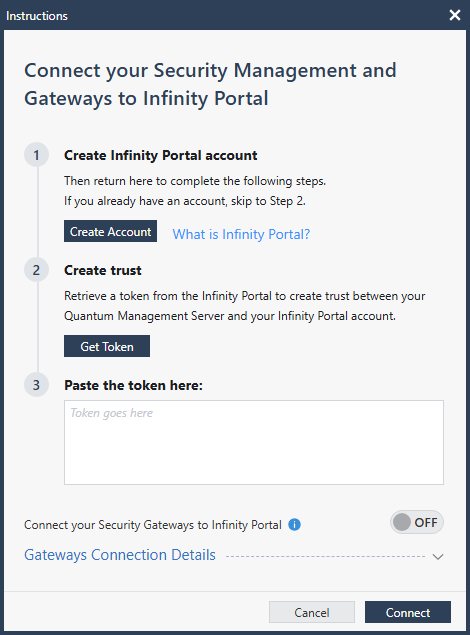Click the Instructions title bar text
The height and width of the screenshot is (635, 470).
point(37,16)
